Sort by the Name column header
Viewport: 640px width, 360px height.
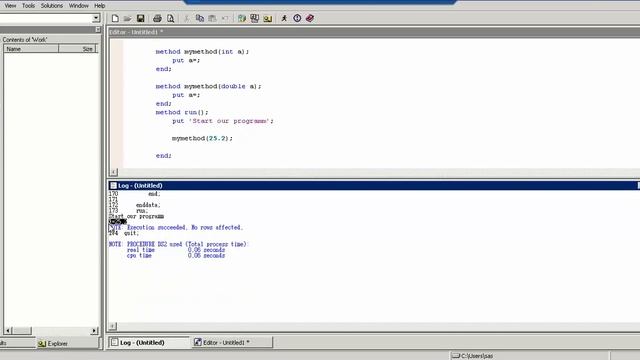pos(31,49)
